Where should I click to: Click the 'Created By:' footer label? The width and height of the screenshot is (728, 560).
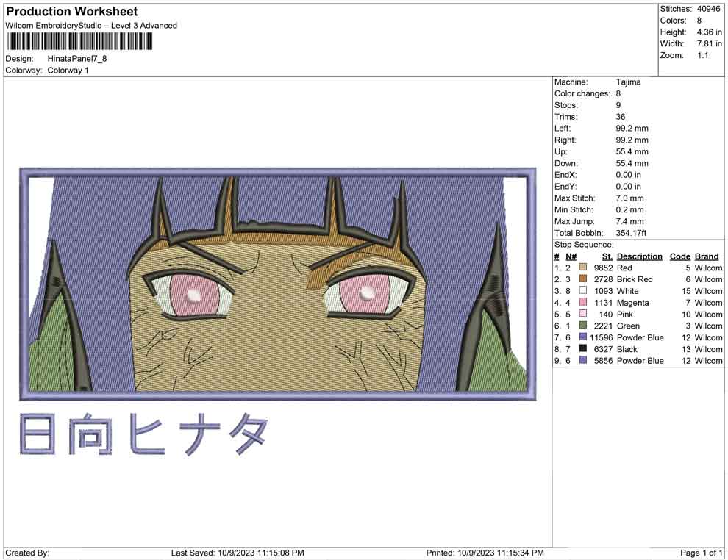point(27,553)
